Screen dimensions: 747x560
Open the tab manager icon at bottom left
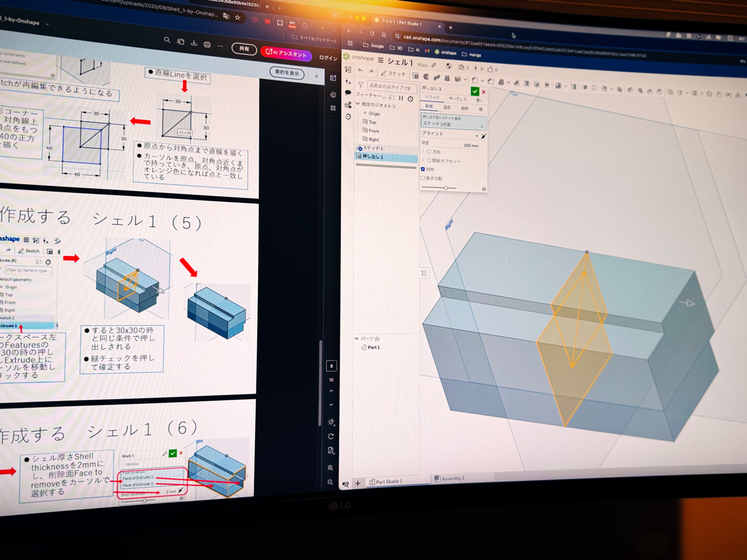[x=346, y=484]
